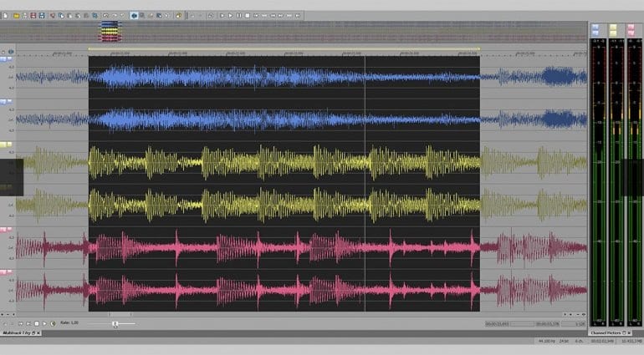This screenshot has width=644, height=355.
Task: Toggle the first blue channel's enable button
Action: (x=3, y=59)
